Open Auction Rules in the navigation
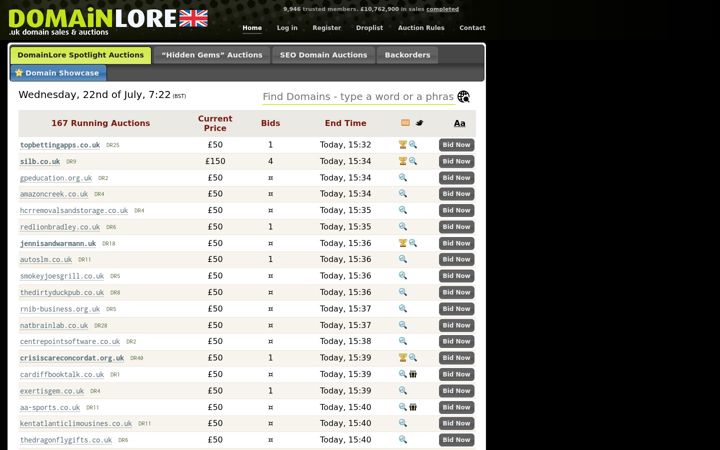 coord(421,28)
